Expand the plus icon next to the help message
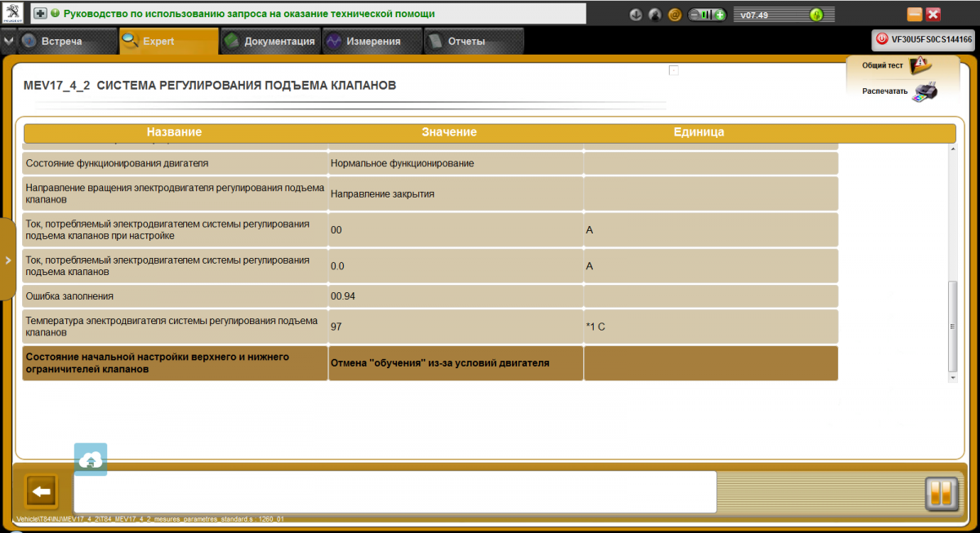The width and height of the screenshot is (980, 533). pyautogui.click(x=40, y=14)
